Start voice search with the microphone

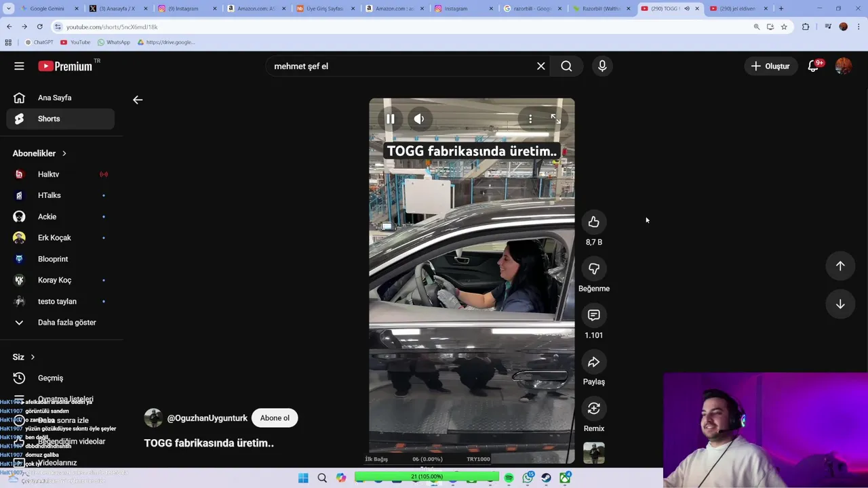coord(602,66)
